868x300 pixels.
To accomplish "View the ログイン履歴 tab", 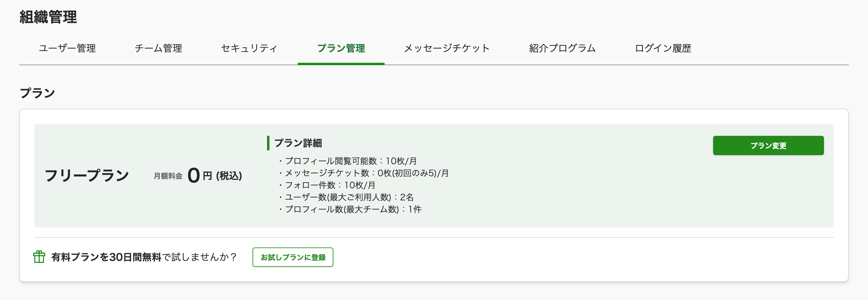I will [662, 48].
